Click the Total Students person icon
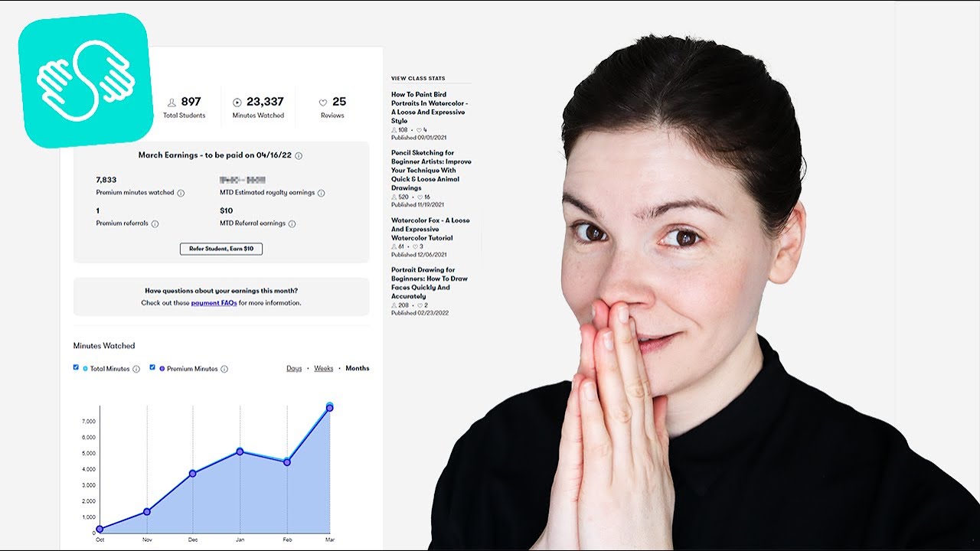The width and height of the screenshot is (980, 551). pos(171,102)
